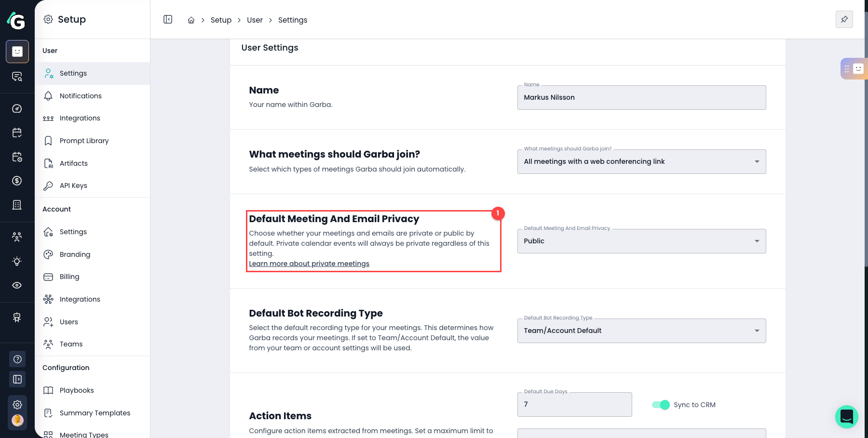Open Account Settings in the sidebar

pyautogui.click(x=93, y=232)
